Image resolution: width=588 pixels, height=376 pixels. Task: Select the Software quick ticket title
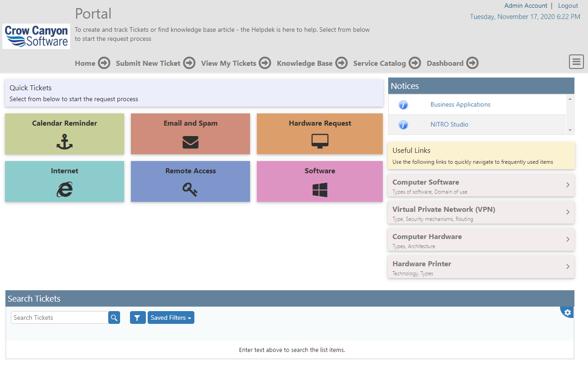pyautogui.click(x=320, y=171)
